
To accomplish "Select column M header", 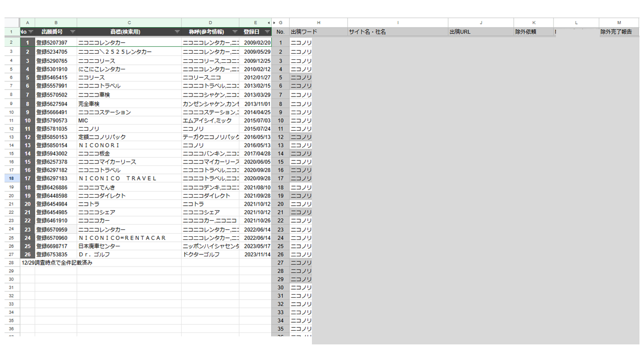I will click(619, 23).
